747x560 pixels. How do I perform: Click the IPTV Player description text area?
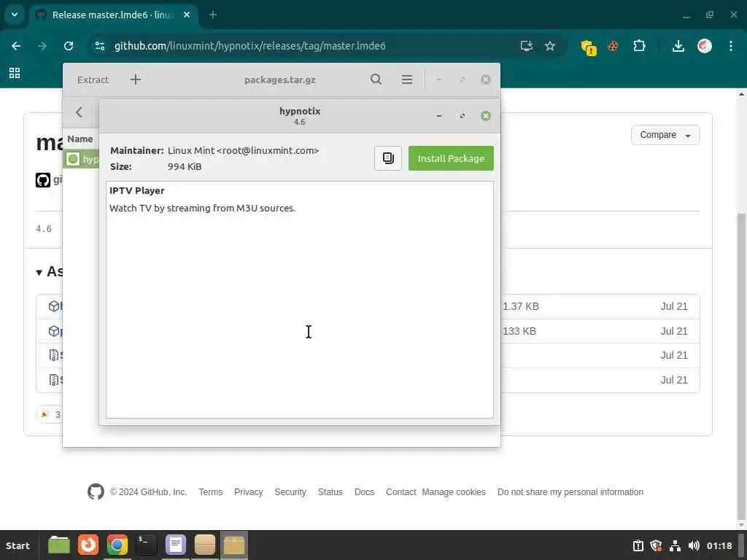point(300,300)
